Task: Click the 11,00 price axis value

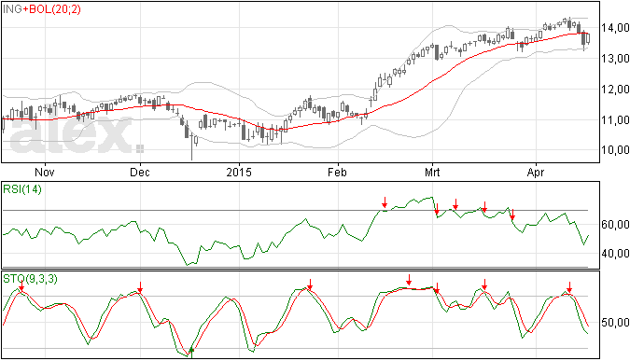Action: click(x=615, y=120)
